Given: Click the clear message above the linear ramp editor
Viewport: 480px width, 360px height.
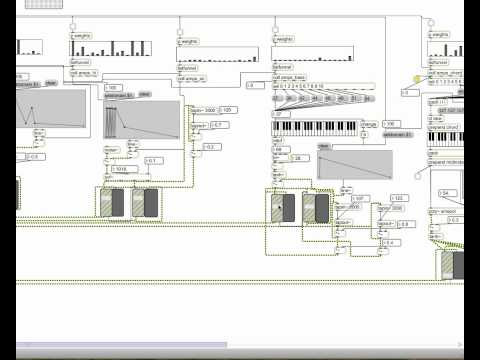Looking at the screenshot, I should [324, 146].
